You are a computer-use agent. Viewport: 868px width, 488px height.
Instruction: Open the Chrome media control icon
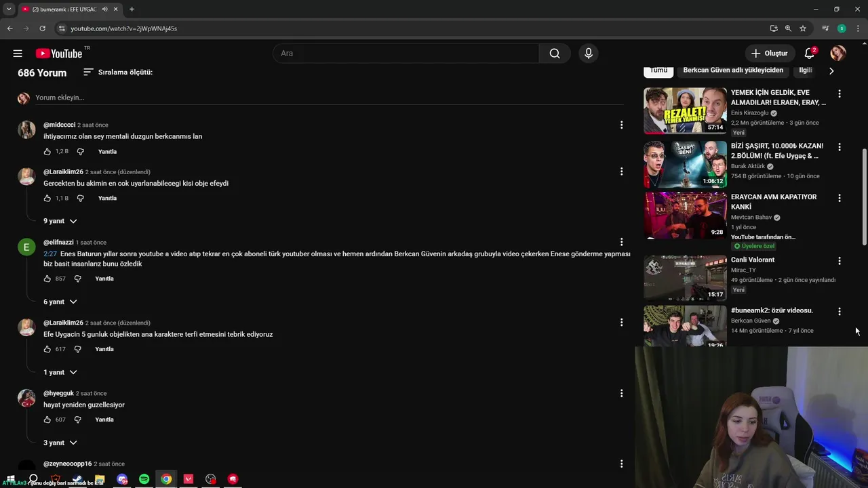click(x=825, y=28)
